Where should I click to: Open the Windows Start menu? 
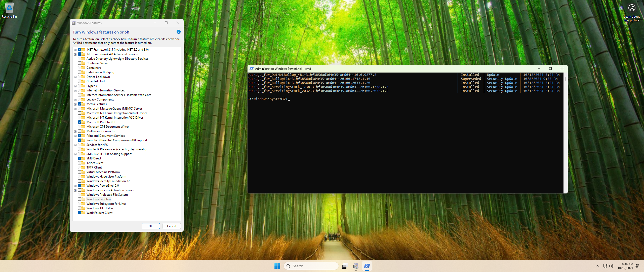tap(277, 266)
